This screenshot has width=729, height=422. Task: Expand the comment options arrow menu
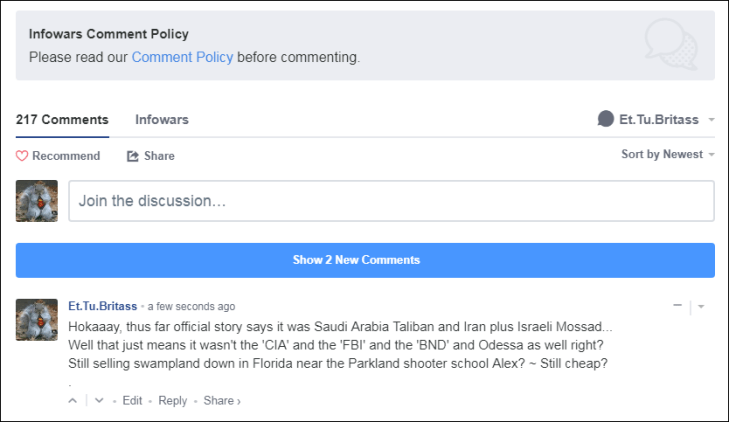click(701, 306)
